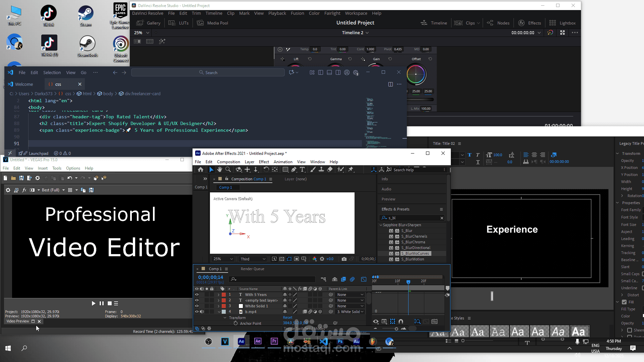Select the Puppet Pin tool
Image resolution: width=644 pixels, height=362 pixels.
[351, 170]
